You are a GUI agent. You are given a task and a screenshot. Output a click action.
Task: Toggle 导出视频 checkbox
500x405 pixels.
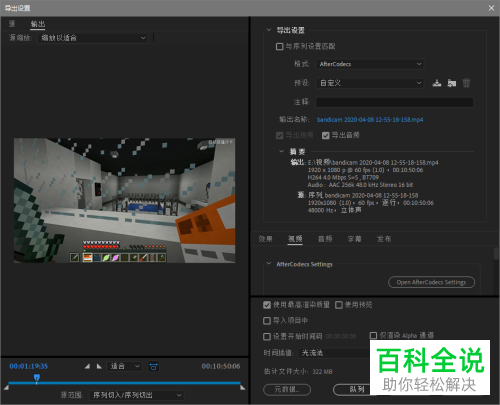coord(279,135)
